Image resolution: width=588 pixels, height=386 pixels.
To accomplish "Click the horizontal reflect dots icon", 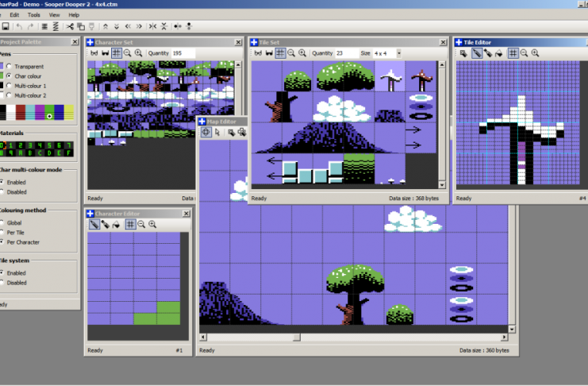I will tap(178, 26).
